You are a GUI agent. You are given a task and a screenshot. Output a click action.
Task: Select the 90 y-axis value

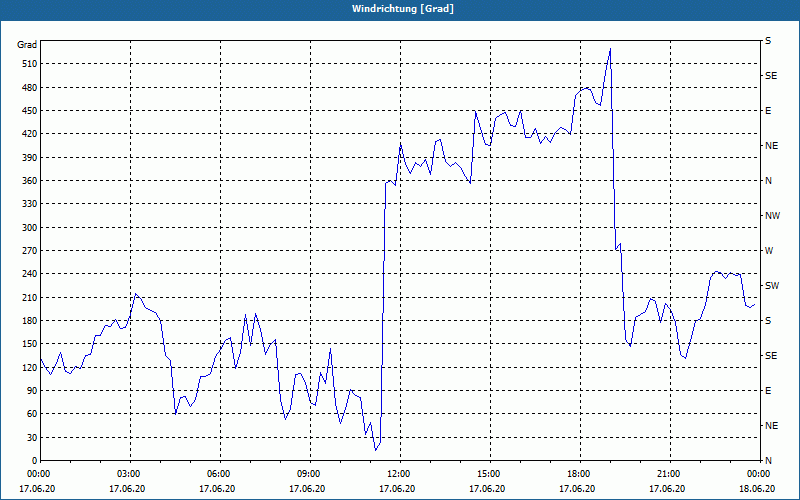coord(32,391)
